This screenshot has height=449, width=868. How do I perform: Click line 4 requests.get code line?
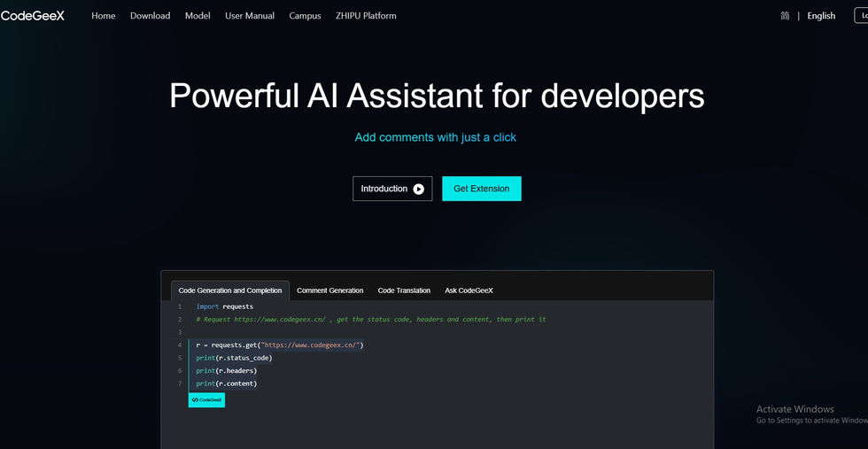[280, 344]
